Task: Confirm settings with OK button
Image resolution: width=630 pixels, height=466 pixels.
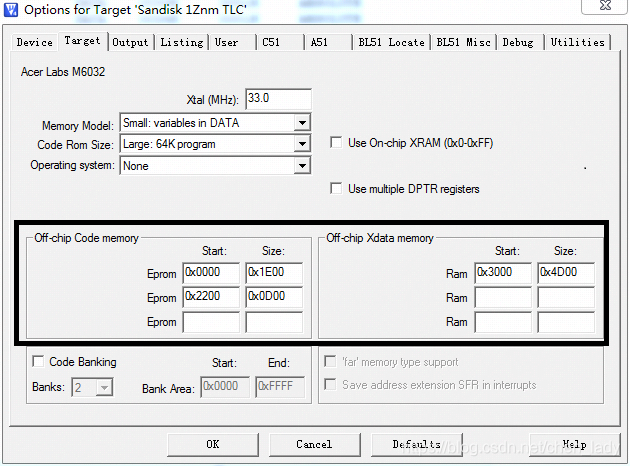Action: [213, 444]
